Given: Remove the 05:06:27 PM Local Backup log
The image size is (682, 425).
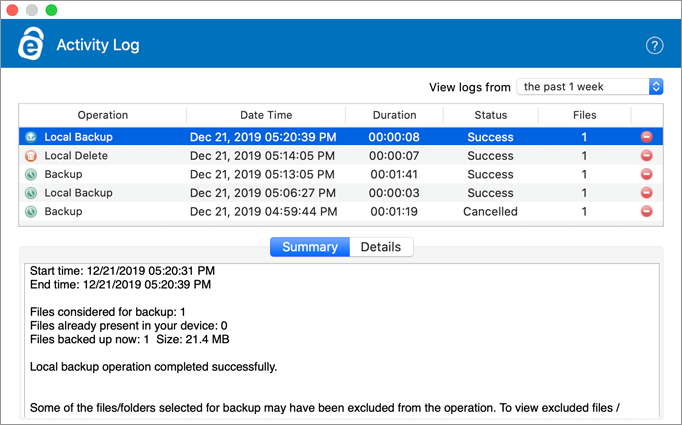Looking at the screenshot, I should (x=646, y=192).
